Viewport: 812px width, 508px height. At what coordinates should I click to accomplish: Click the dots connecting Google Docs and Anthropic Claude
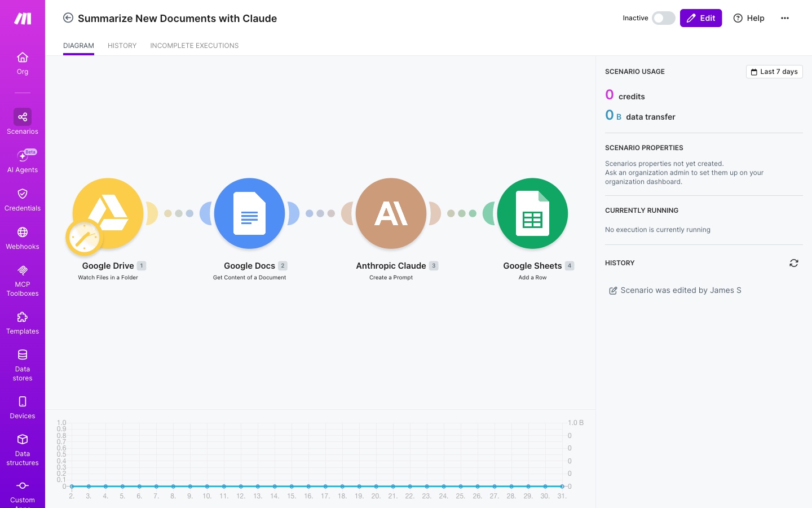pos(320,213)
